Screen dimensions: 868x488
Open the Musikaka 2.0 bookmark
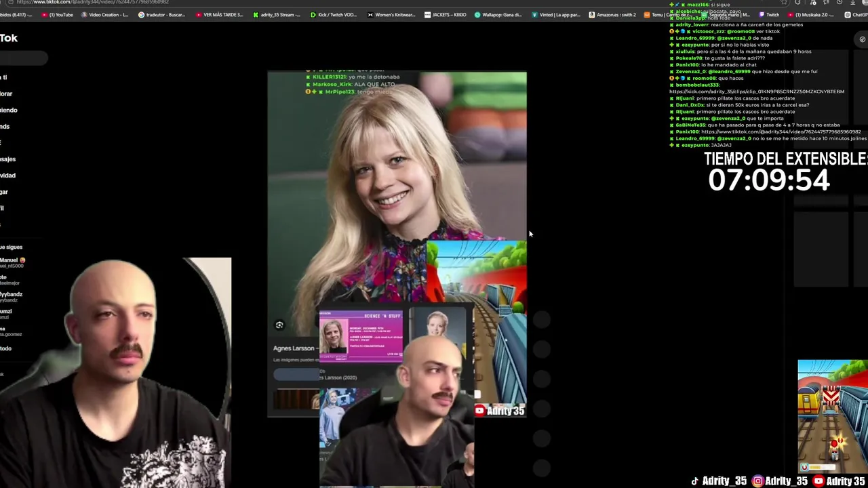point(812,15)
